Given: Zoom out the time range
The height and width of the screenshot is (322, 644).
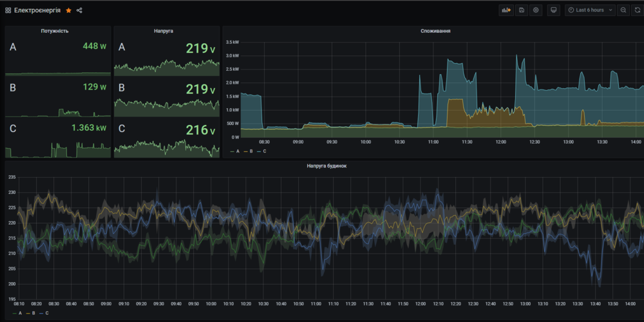Looking at the screenshot, I should click(623, 10).
